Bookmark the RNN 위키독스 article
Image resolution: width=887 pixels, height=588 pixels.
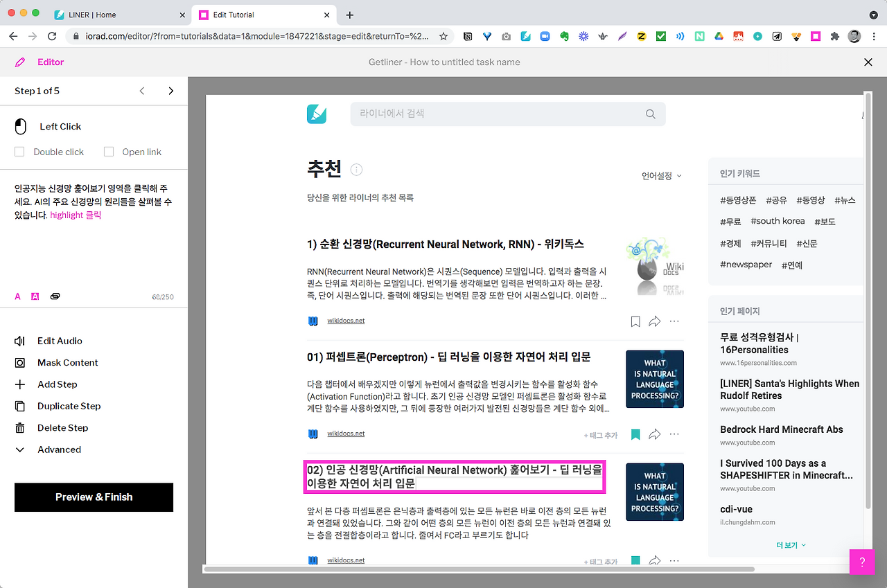pos(635,321)
